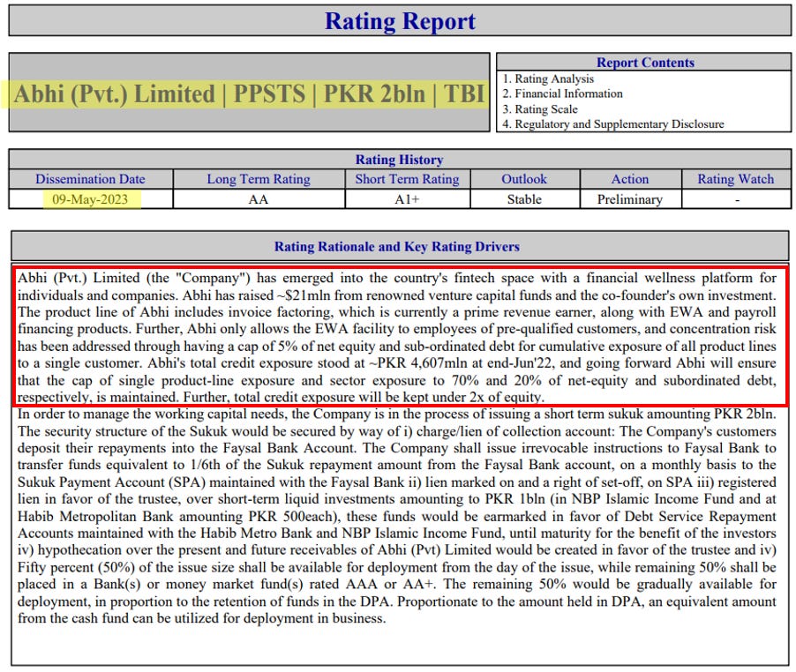Screen dimensions: 796x672
Task: Click the Rating History table header
Action: pos(399,160)
